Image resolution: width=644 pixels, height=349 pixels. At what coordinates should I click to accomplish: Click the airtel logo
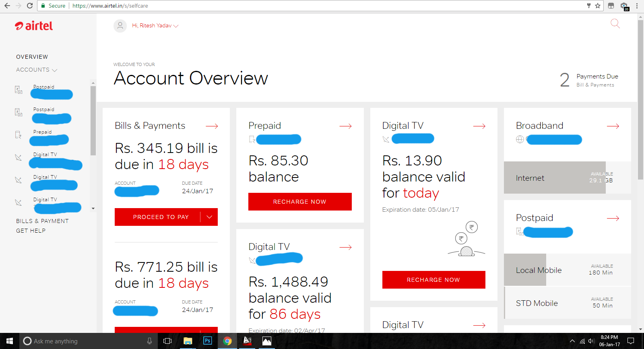pos(34,26)
